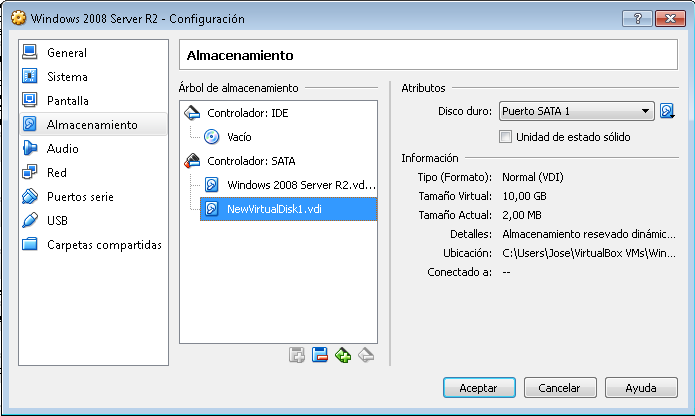
Task: Open help with the Ayuda button
Action: point(640,387)
